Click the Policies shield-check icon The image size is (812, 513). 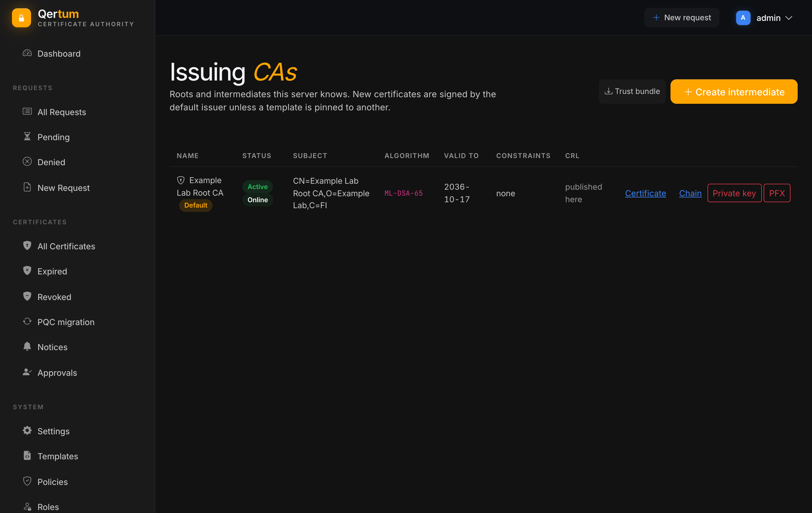(27, 481)
